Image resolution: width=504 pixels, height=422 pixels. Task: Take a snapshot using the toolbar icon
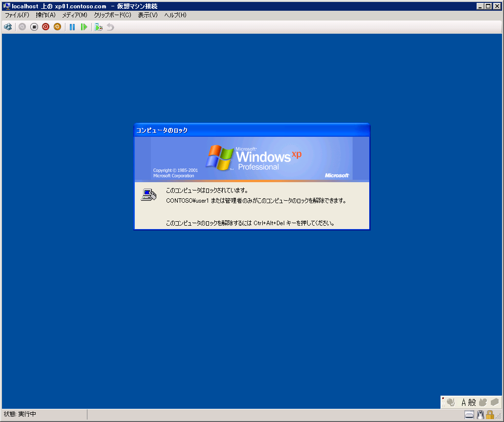[99, 27]
